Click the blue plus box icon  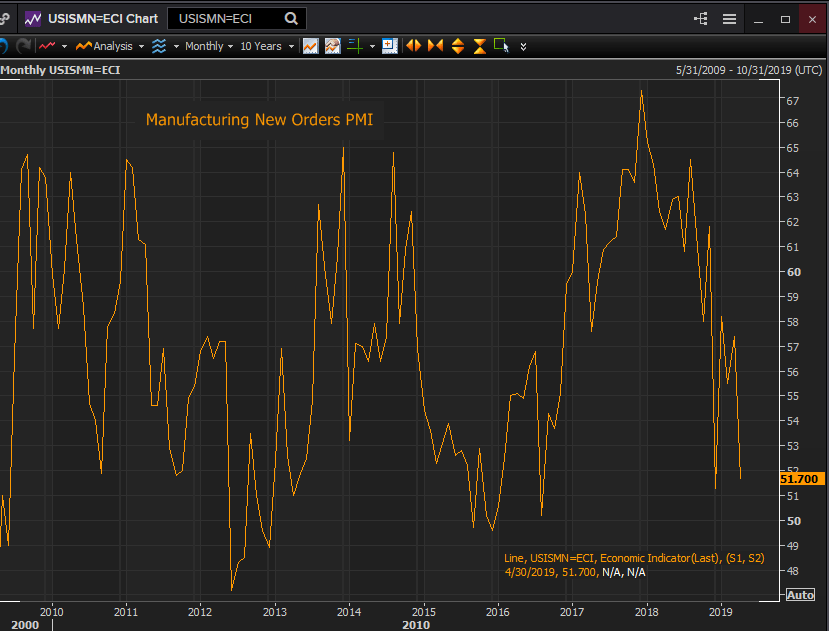390,47
